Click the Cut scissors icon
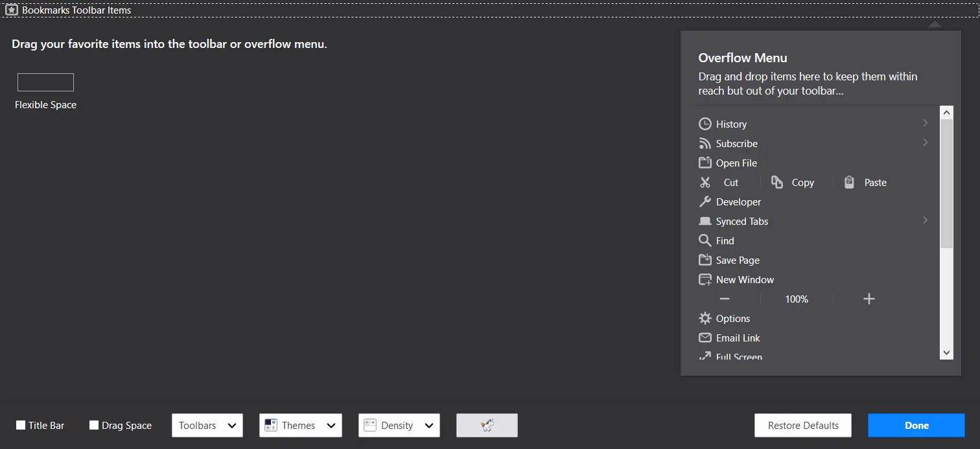Screen dimensions: 980x449 point(705,183)
